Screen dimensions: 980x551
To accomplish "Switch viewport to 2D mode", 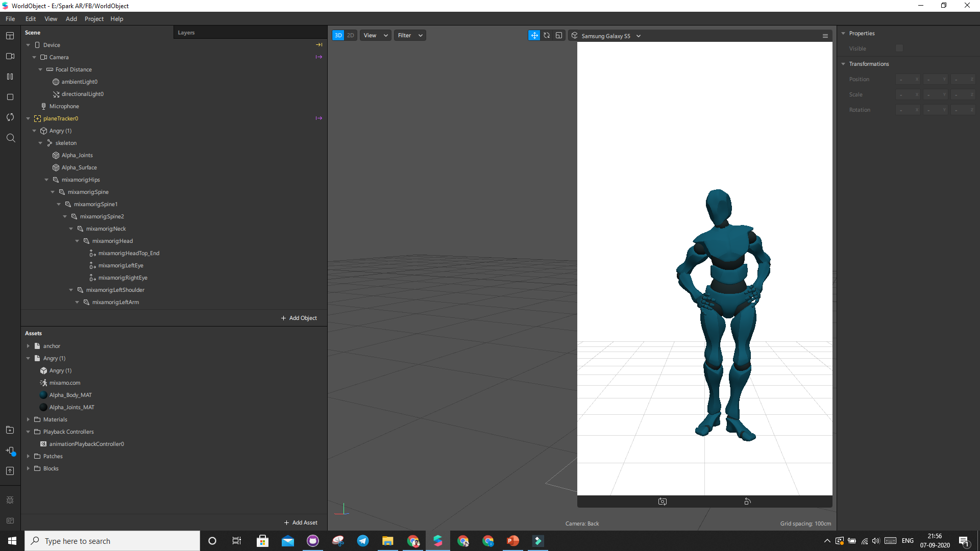I will click(351, 35).
